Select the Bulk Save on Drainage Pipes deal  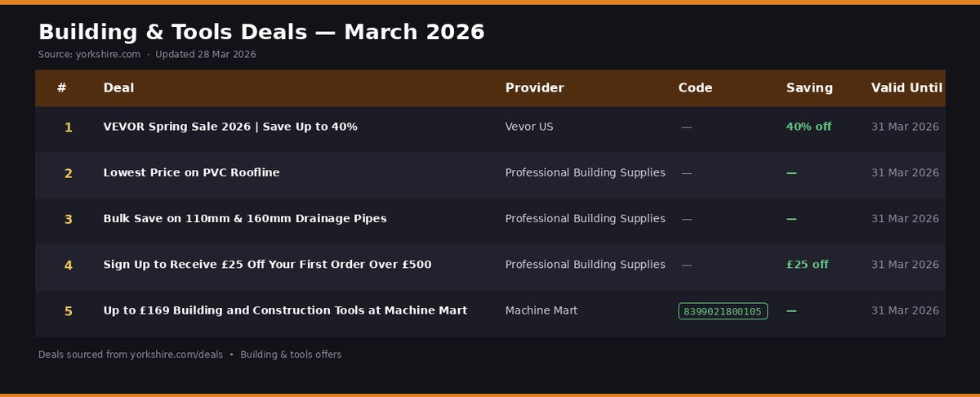(245, 219)
